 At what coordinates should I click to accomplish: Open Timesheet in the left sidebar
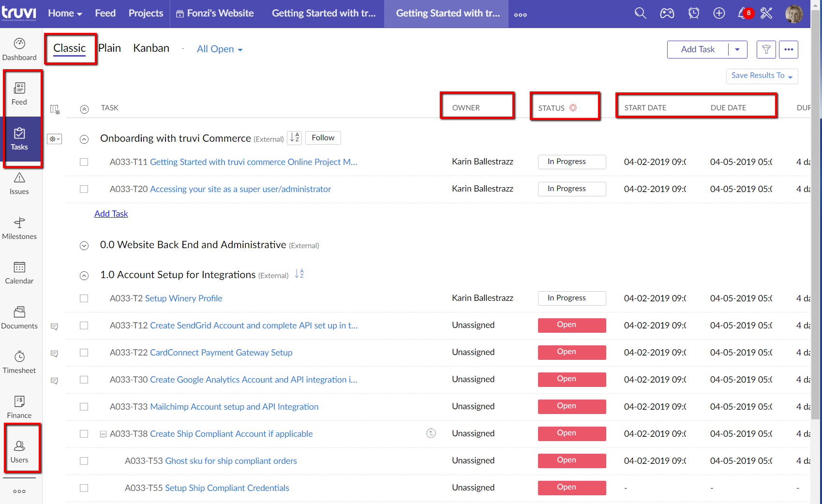click(19, 363)
